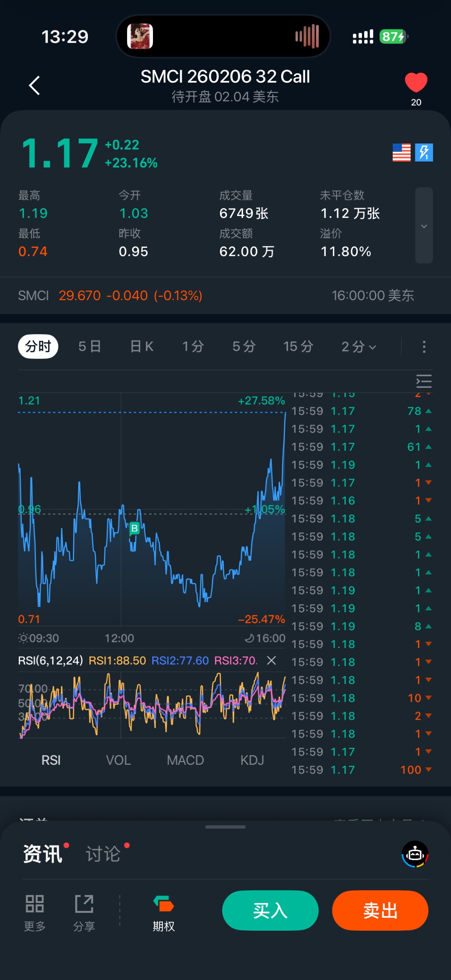Image resolution: width=451 pixels, height=980 pixels.
Task: Select the 5日 chart tab
Action: [90, 347]
